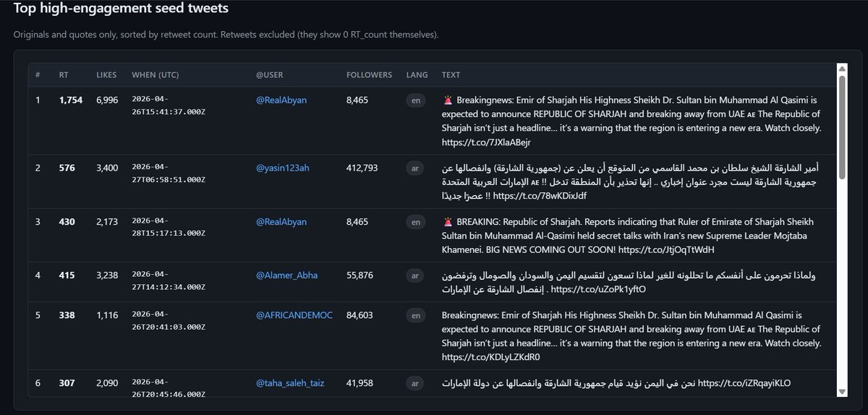Click the followers value 412,793
This screenshot has width=868, height=415.
click(362, 168)
